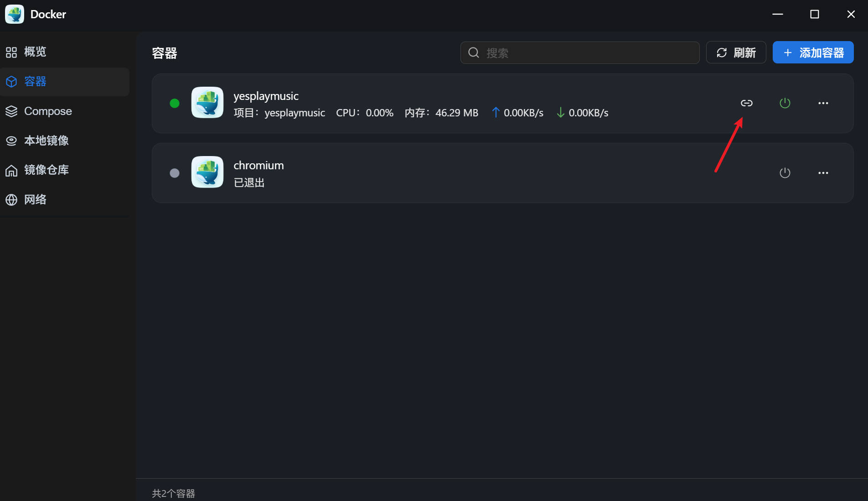Click the 添加容器 add container button
Viewport: 868px width, 501px height.
813,52
